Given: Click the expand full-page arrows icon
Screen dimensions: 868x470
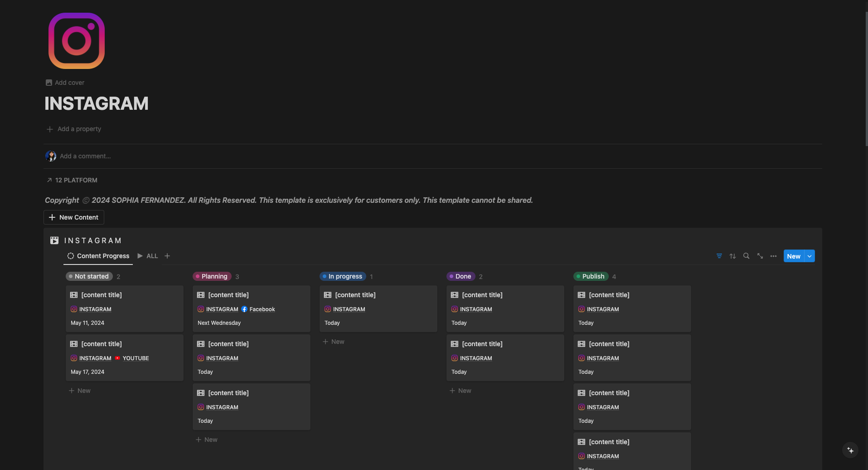Looking at the screenshot, I should point(760,256).
